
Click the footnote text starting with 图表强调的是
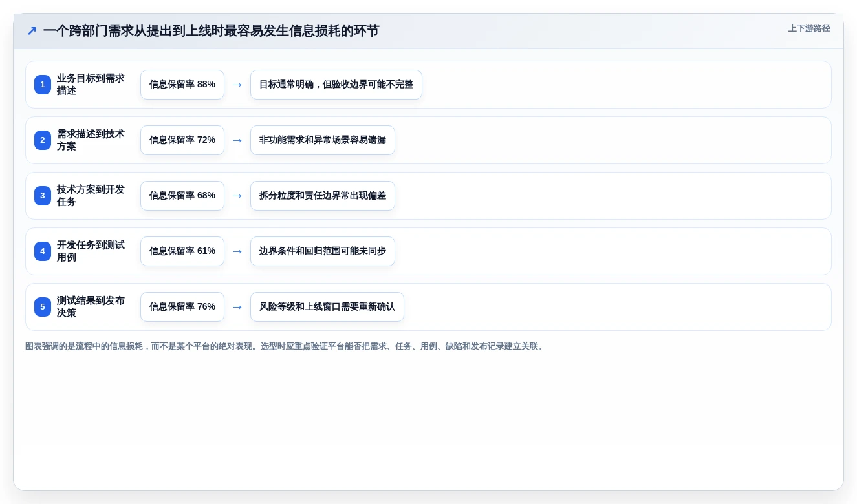(x=285, y=346)
